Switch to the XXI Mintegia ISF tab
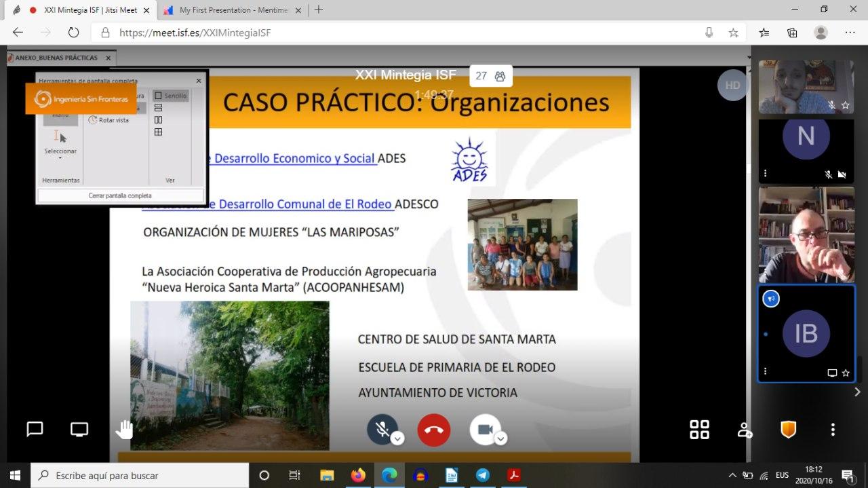This screenshot has height=488, width=868. pos(90,10)
